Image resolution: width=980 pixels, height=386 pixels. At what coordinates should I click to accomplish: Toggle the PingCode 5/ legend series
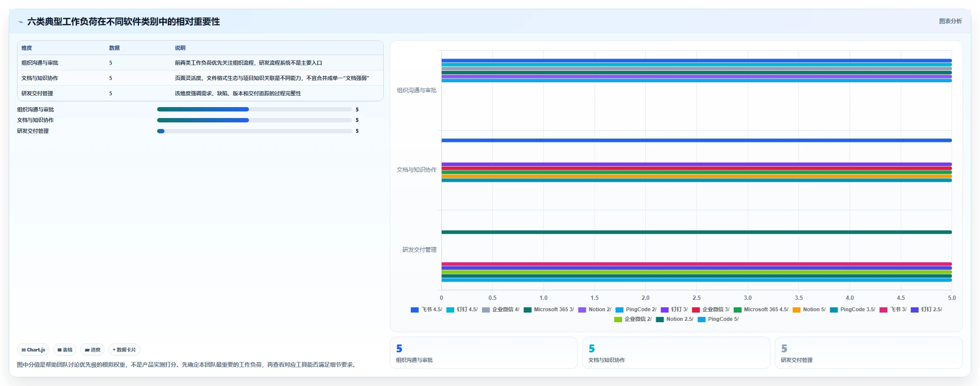pos(718,319)
